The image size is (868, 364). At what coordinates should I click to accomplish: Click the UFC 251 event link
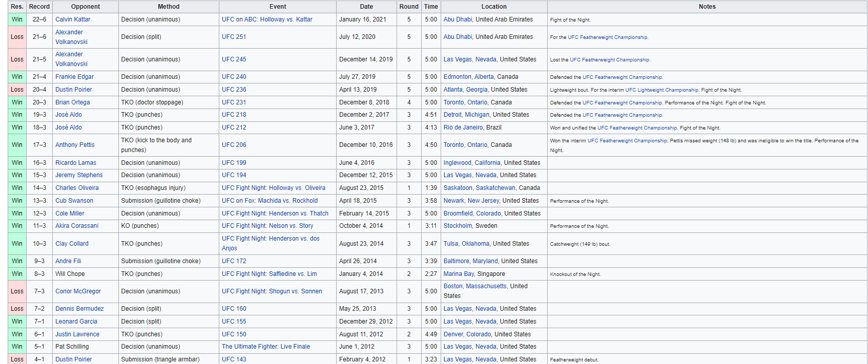point(234,37)
